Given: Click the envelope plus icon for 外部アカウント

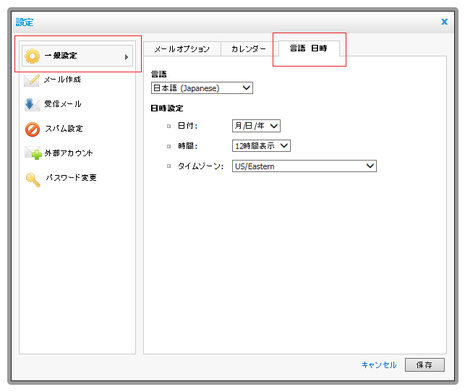Looking at the screenshot, I should click(x=33, y=153).
